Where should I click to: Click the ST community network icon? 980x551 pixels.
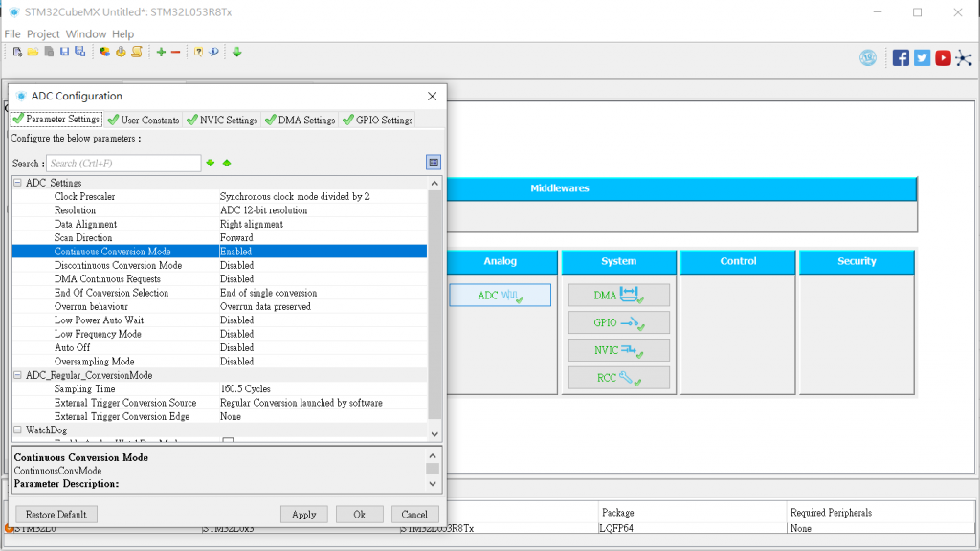[964, 58]
